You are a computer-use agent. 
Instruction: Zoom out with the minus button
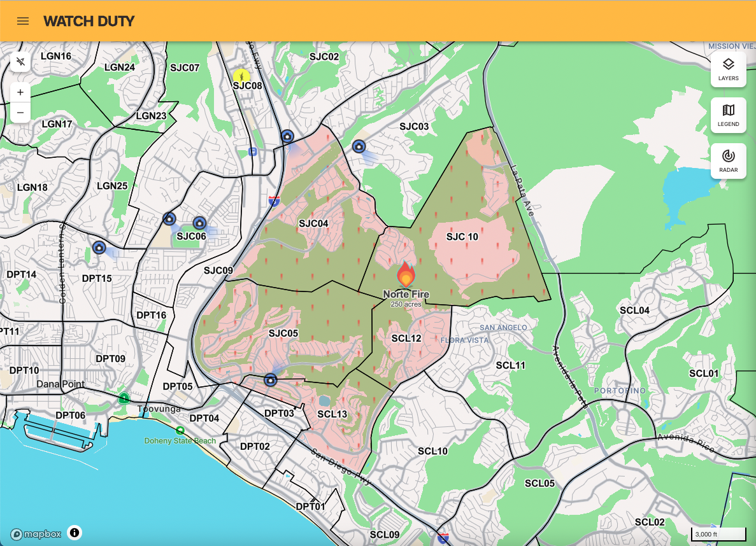point(20,112)
